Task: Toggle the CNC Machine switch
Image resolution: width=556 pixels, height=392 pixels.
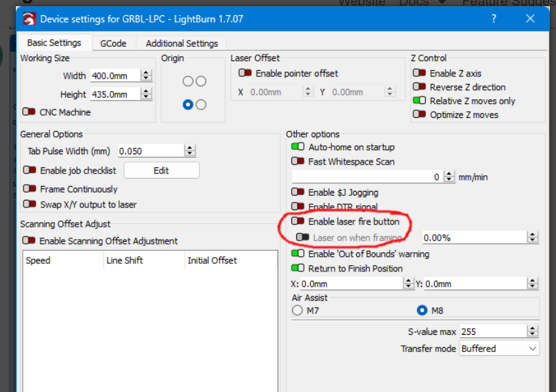Action: click(x=29, y=112)
